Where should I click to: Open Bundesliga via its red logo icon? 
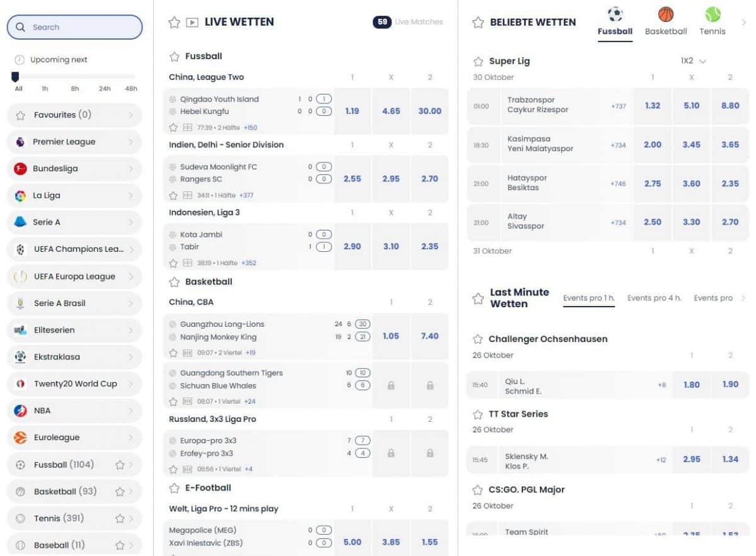(20, 169)
